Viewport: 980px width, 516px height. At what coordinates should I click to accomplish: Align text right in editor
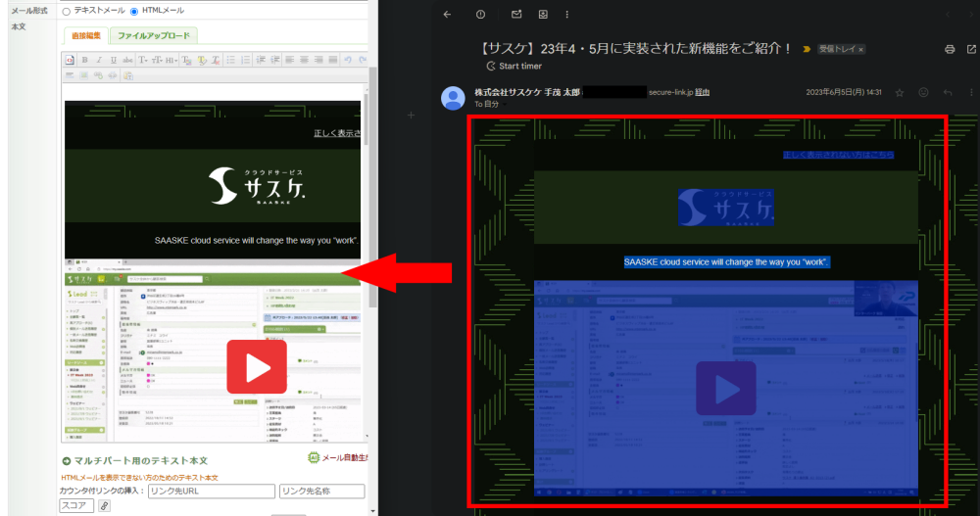318,60
